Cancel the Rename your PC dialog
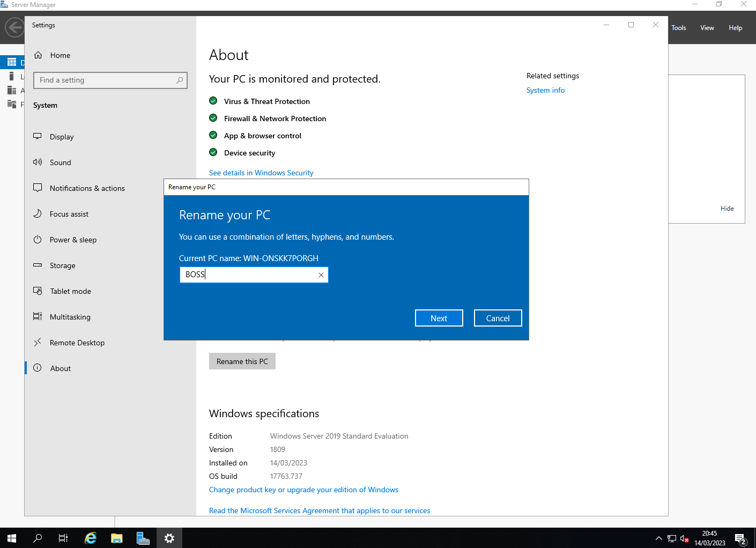Image resolution: width=756 pixels, height=548 pixels. click(498, 318)
